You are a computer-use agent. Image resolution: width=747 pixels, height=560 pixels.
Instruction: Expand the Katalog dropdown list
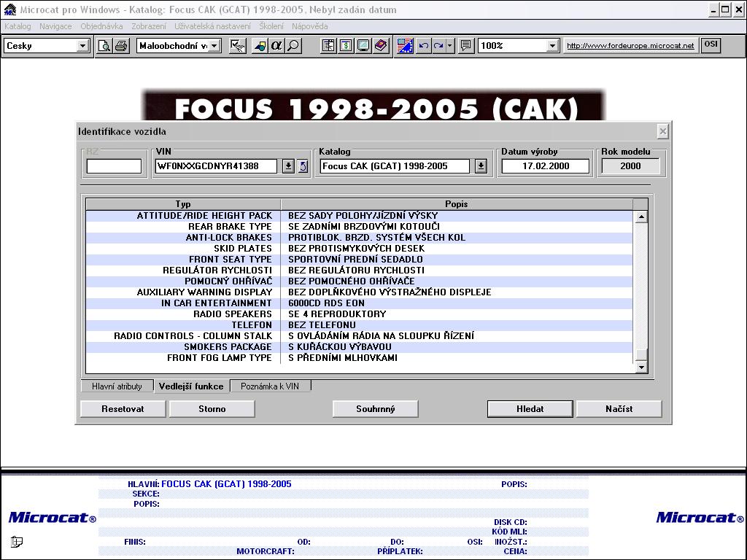click(481, 166)
